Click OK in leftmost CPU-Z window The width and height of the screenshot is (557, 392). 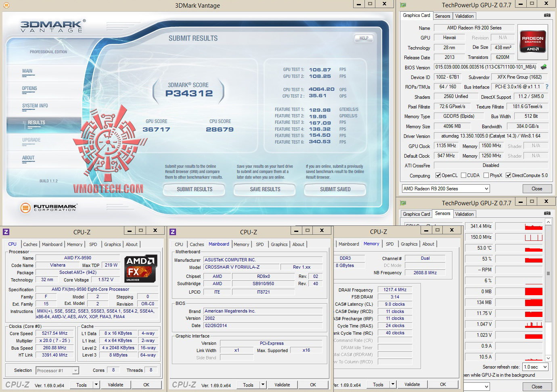146,385
